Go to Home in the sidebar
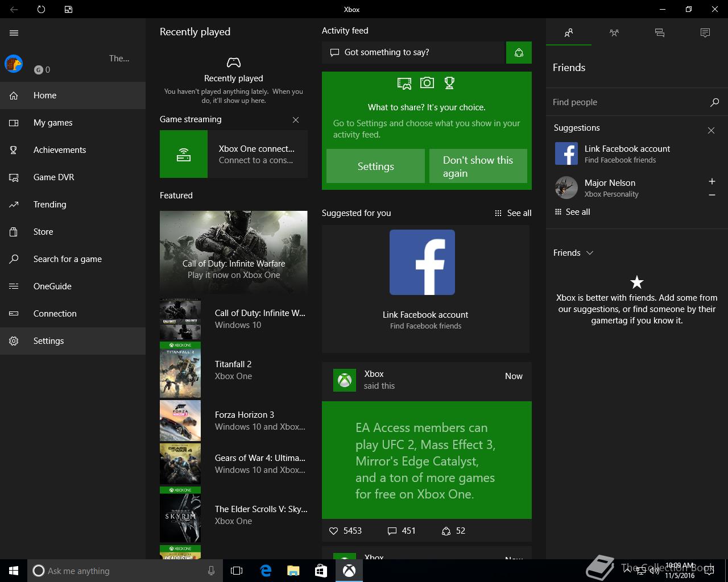The height and width of the screenshot is (582, 728). [73, 95]
